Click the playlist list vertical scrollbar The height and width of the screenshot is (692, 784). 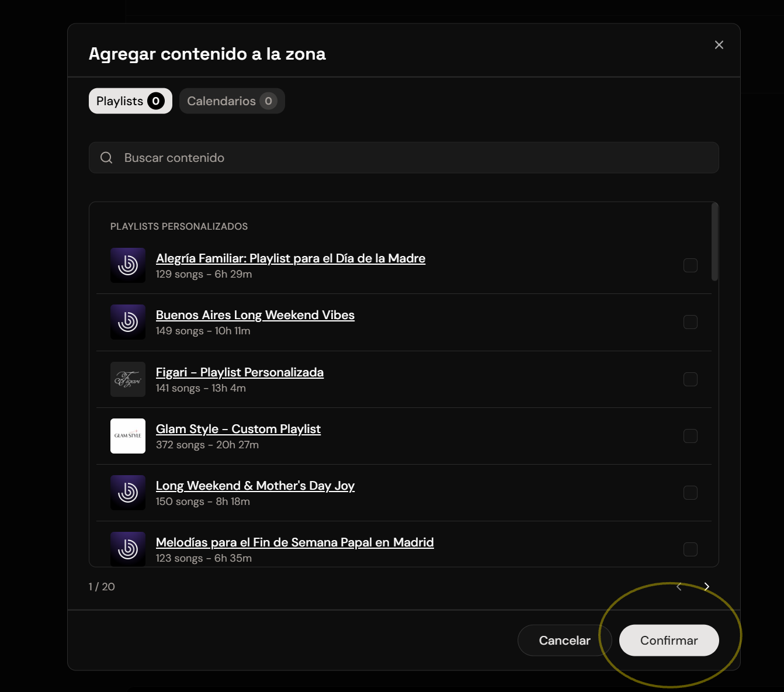point(714,242)
